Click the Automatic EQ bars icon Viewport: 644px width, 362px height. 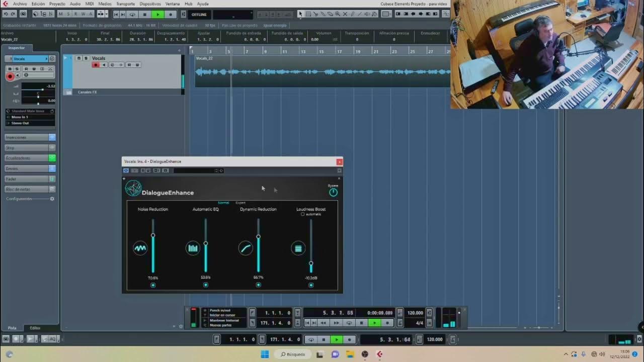coord(193,248)
